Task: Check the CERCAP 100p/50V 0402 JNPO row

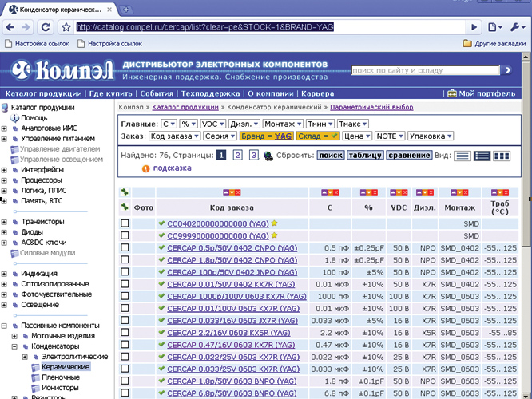Action: click(x=125, y=272)
